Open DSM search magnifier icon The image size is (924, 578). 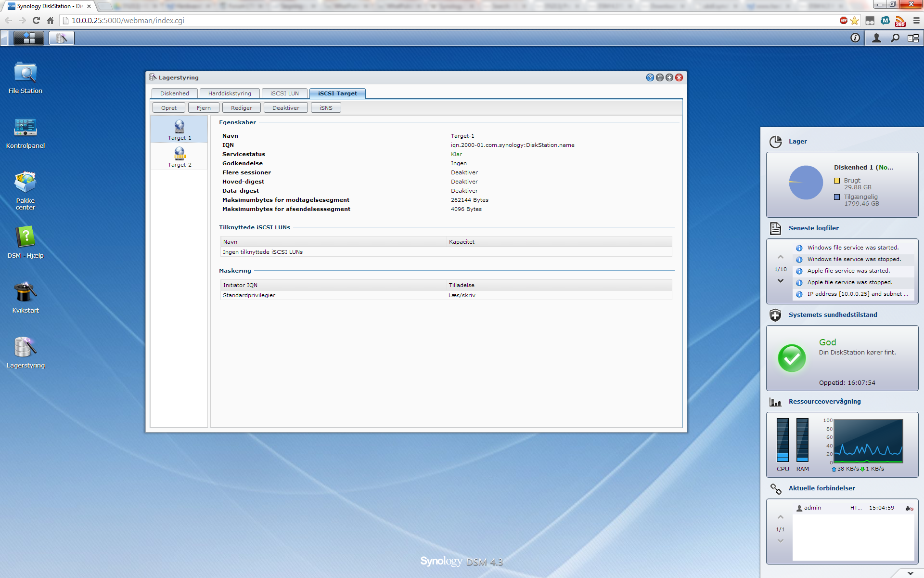coord(895,38)
